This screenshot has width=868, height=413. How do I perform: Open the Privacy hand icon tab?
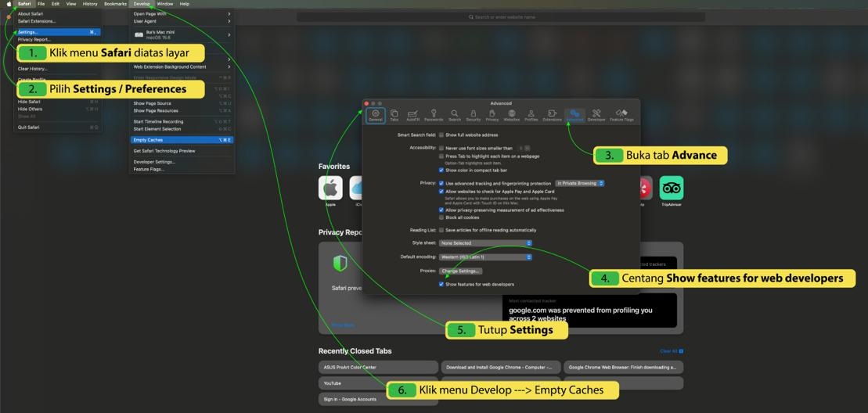click(492, 115)
